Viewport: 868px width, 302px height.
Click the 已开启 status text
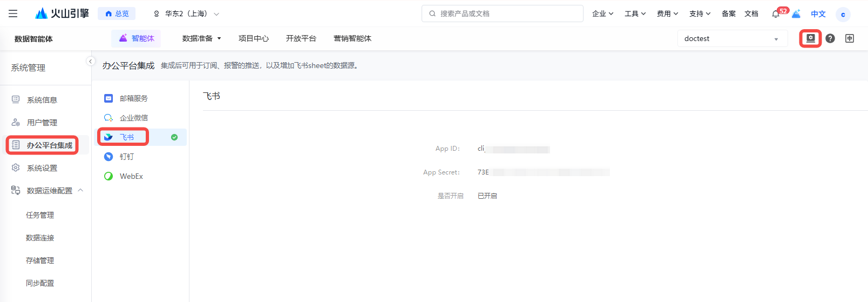tap(487, 196)
